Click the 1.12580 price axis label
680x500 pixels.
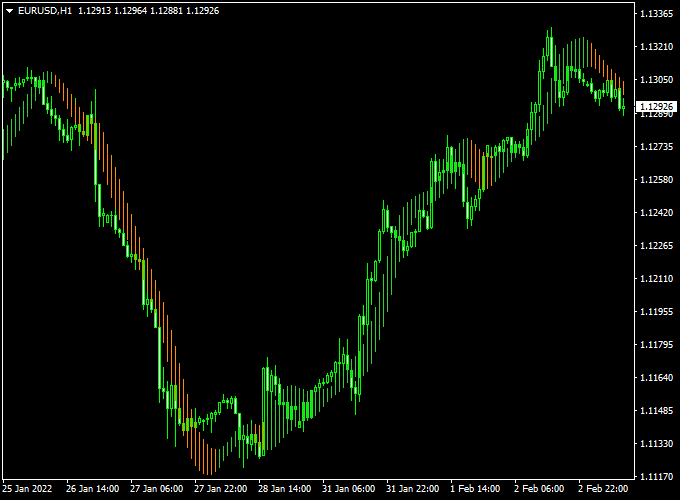[657, 180]
